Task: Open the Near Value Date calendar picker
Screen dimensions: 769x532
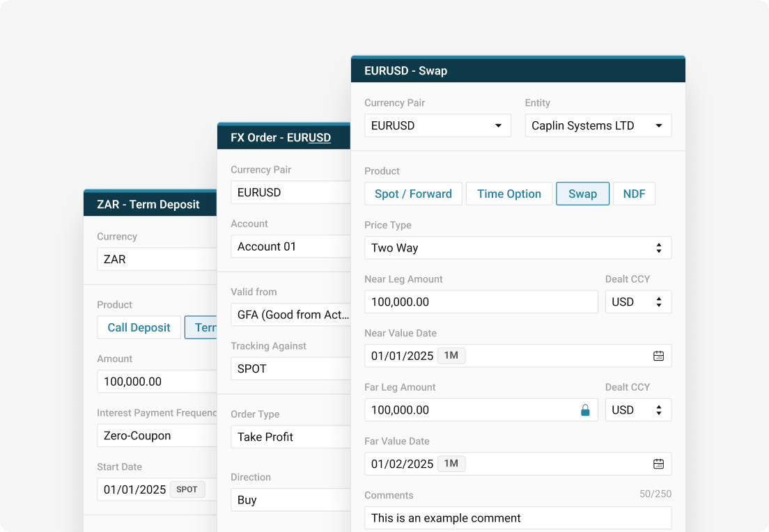Action: coord(658,356)
